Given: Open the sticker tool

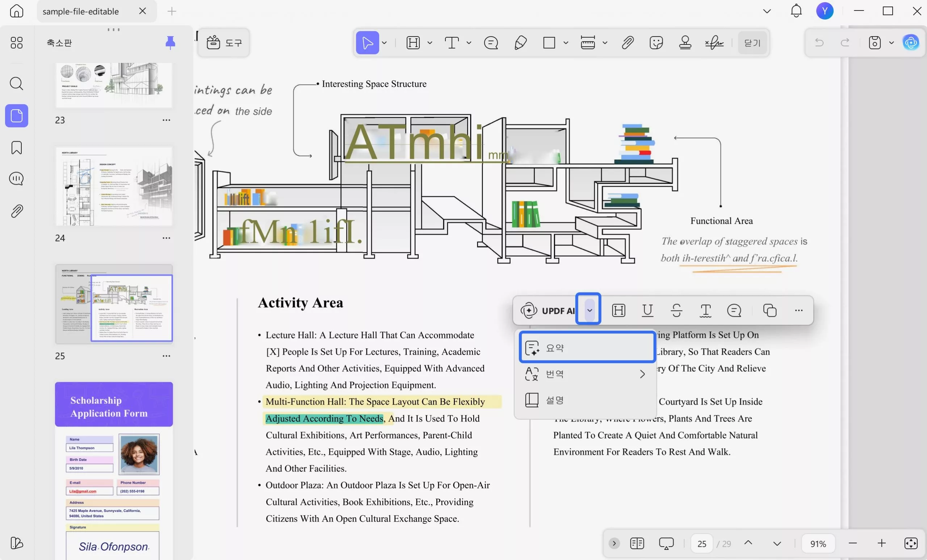Looking at the screenshot, I should click(x=656, y=42).
